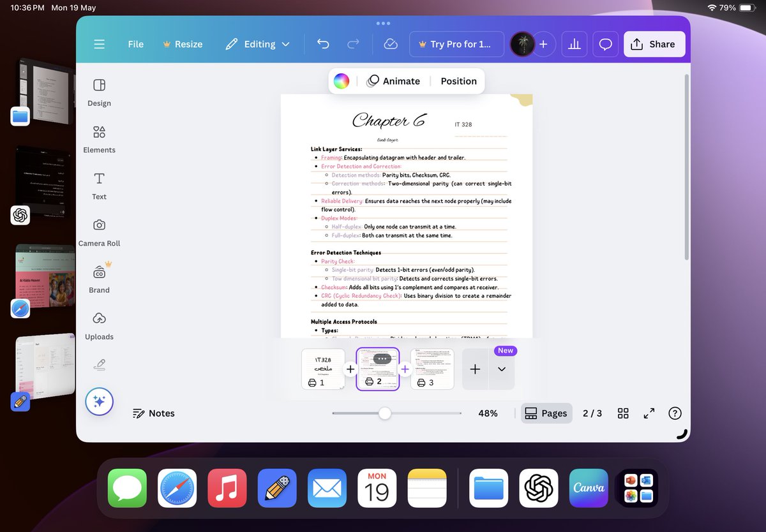Click the Chapter 6 heading on canvas
This screenshot has height=532, width=766.
click(x=388, y=119)
